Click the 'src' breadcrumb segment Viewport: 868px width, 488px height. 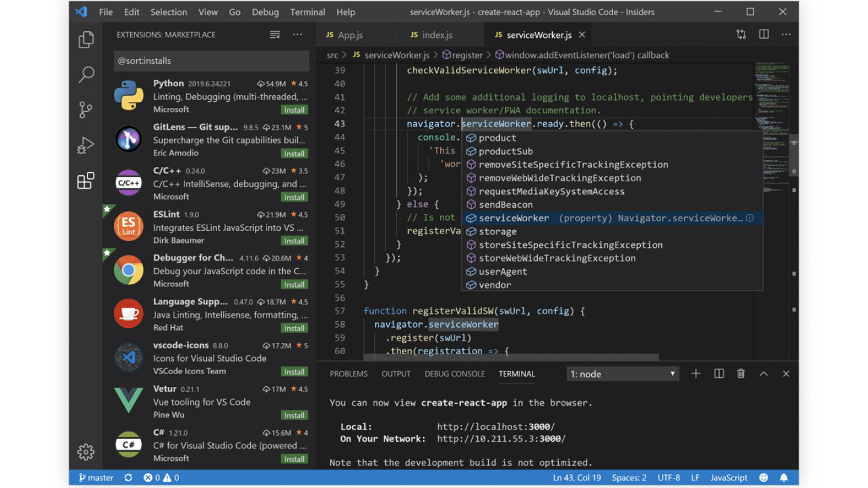(x=333, y=55)
